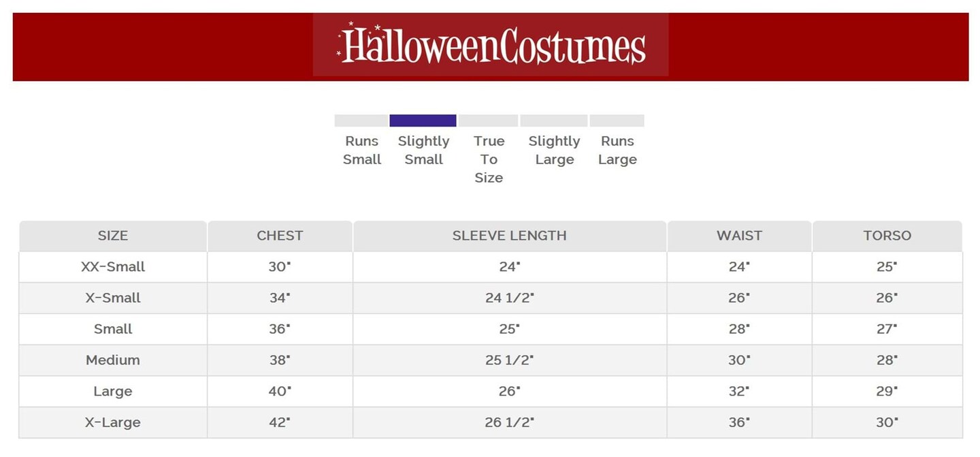
Task: Click the Large size row label
Action: (x=113, y=392)
